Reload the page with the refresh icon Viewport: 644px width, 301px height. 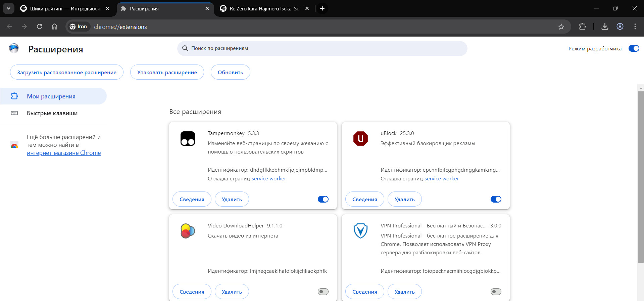point(39,27)
